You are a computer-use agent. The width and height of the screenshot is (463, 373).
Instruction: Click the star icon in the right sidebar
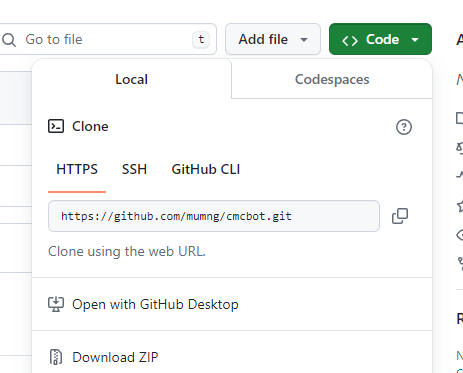click(460, 206)
